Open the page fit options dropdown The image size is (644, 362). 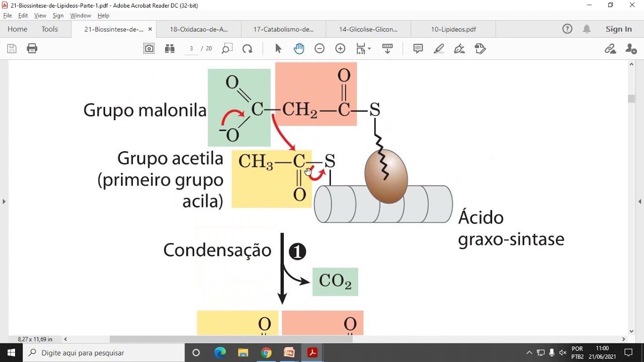(363, 49)
